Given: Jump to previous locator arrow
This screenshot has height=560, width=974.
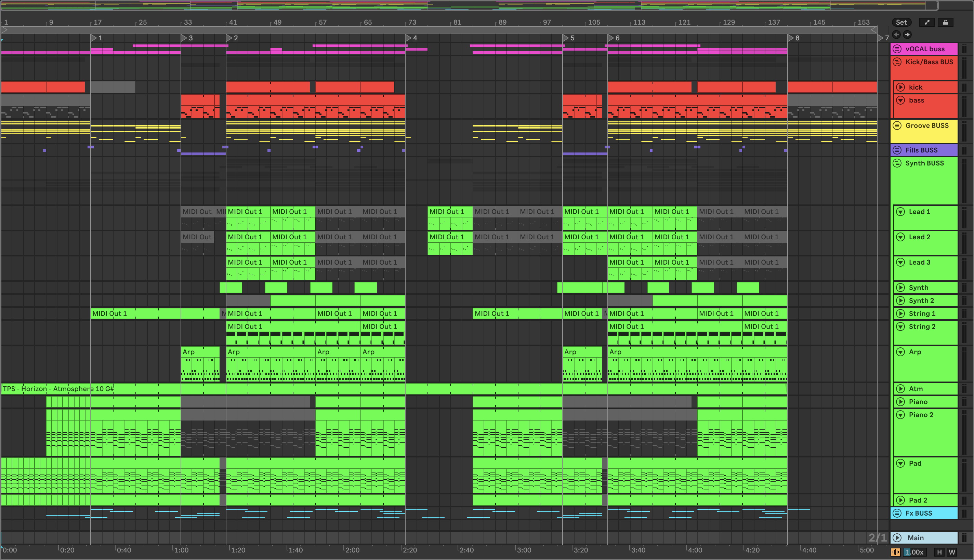Looking at the screenshot, I should 896,35.
